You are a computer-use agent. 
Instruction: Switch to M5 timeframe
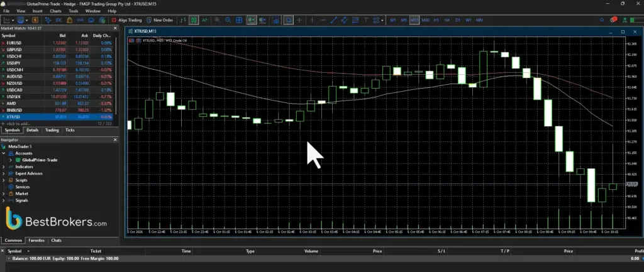click(x=404, y=20)
